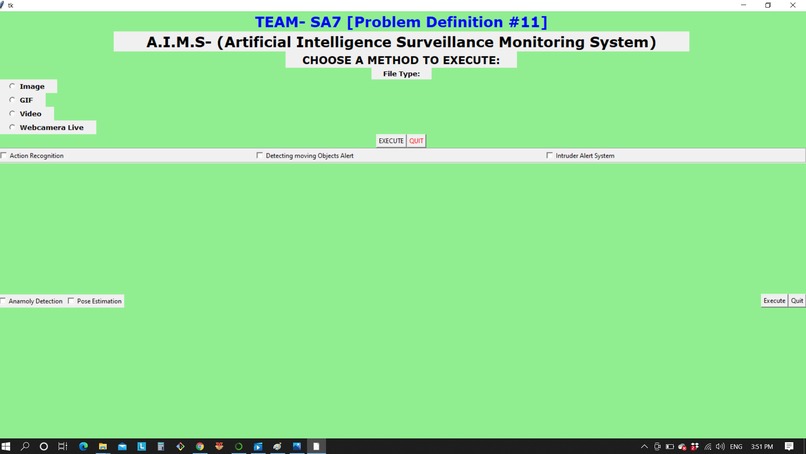This screenshot has width=806, height=454.
Task: Open the 3:51 PM clock flyout
Action: click(762, 446)
